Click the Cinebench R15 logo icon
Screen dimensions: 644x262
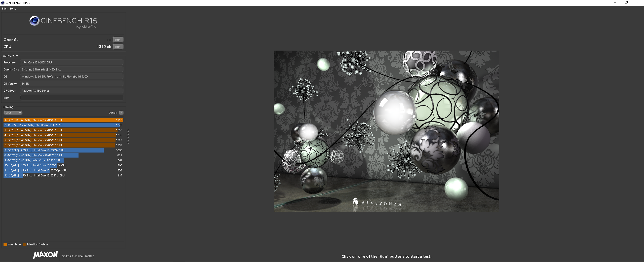34,21
